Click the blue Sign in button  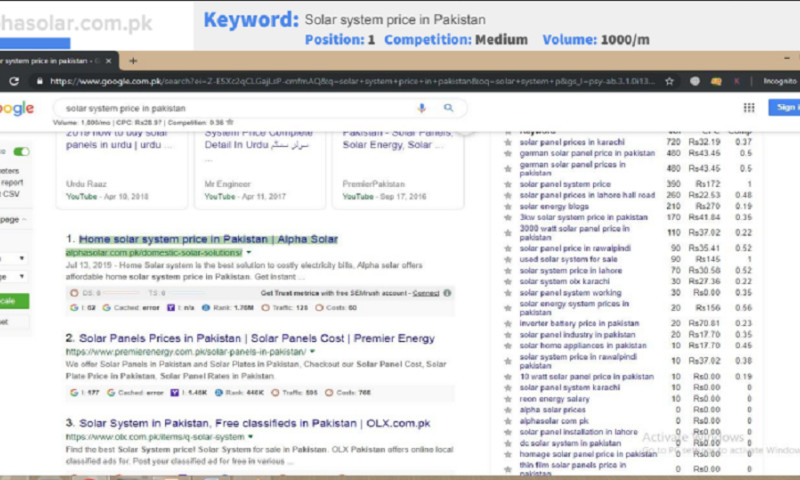(786, 108)
